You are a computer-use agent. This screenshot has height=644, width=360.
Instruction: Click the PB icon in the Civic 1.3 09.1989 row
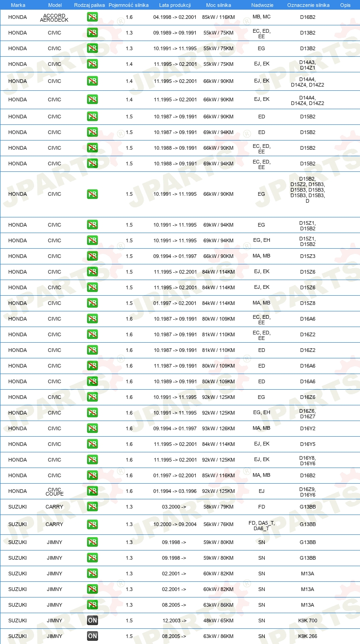[92, 33]
